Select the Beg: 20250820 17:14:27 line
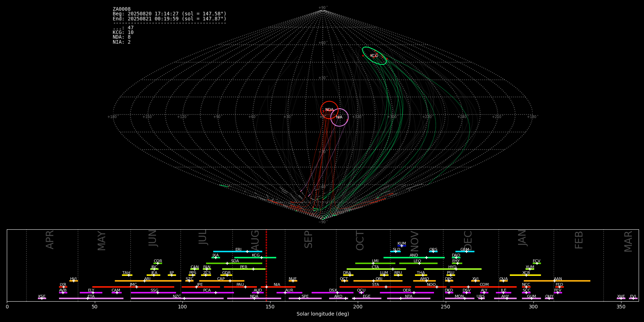This screenshot has width=644, height=322. coord(170,14)
